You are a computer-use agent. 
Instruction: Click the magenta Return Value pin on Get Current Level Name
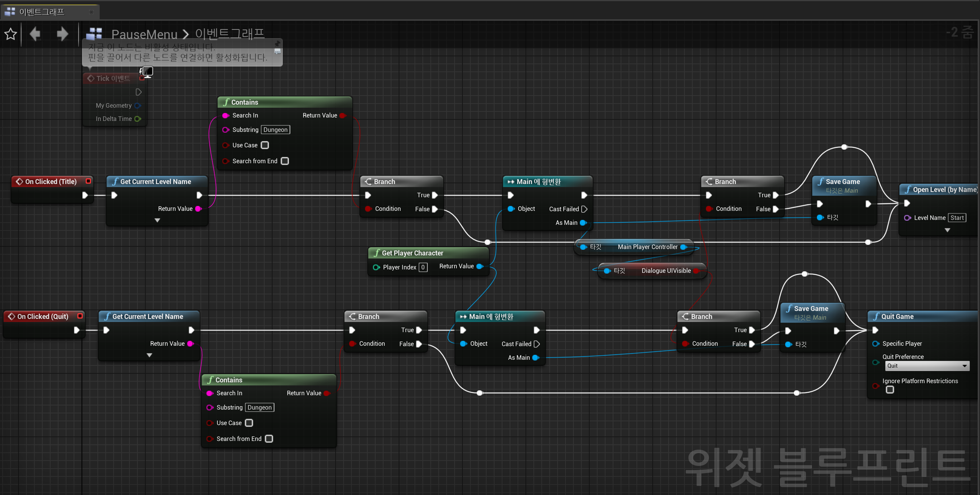point(197,208)
